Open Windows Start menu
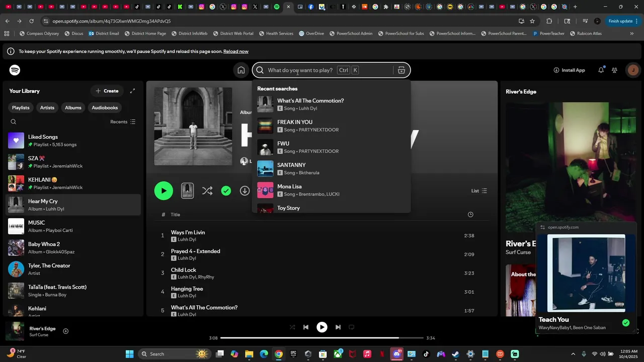This screenshot has height=362, width=644. point(129,354)
